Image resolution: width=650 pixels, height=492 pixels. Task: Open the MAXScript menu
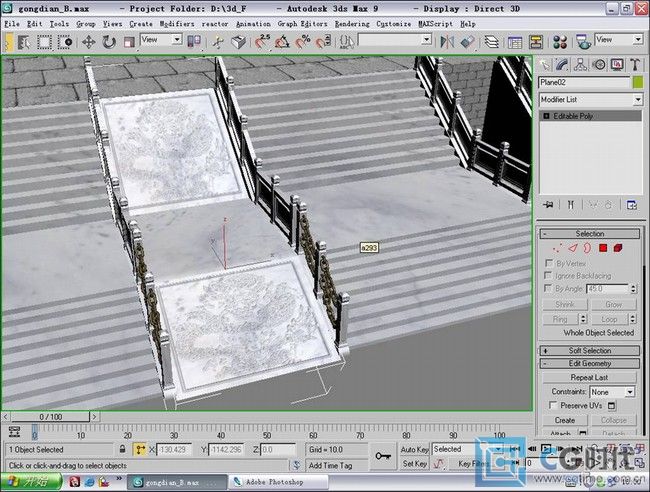435,24
